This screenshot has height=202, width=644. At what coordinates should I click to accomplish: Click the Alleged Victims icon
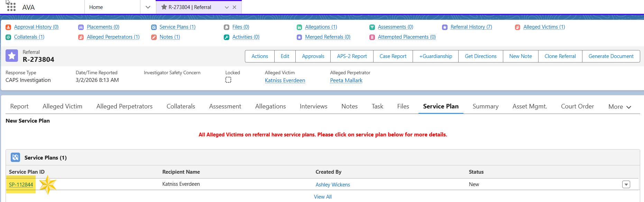coord(517,27)
